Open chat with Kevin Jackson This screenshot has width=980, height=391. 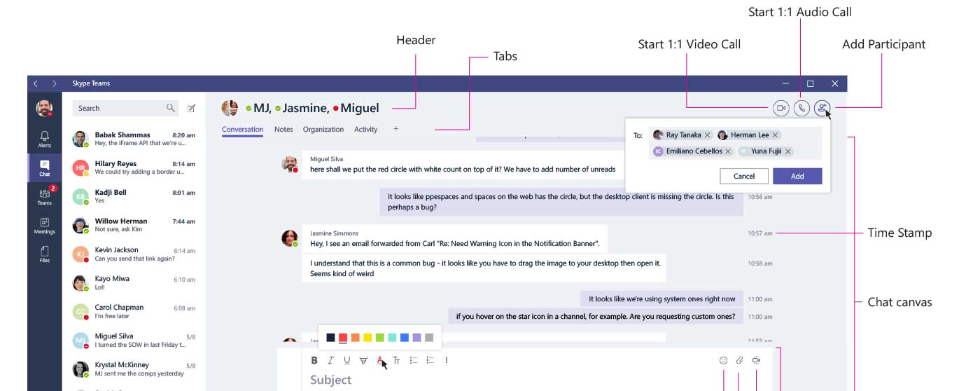[x=134, y=254]
